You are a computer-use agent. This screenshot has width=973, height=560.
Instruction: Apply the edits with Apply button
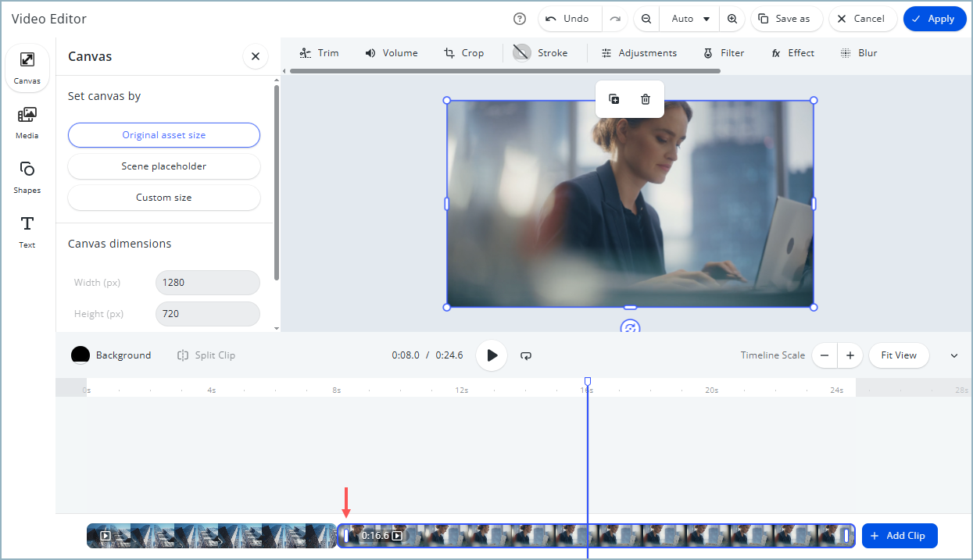[x=935, y=18]
